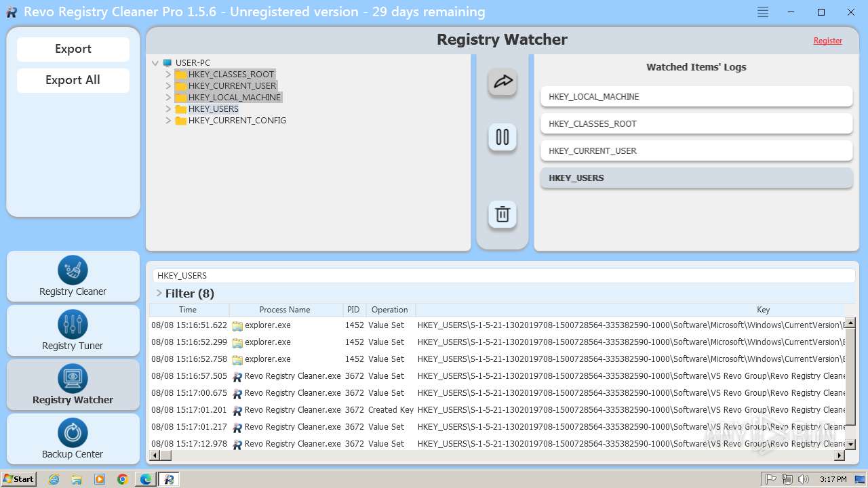Open the Windows Start menu

coord(19,479)
